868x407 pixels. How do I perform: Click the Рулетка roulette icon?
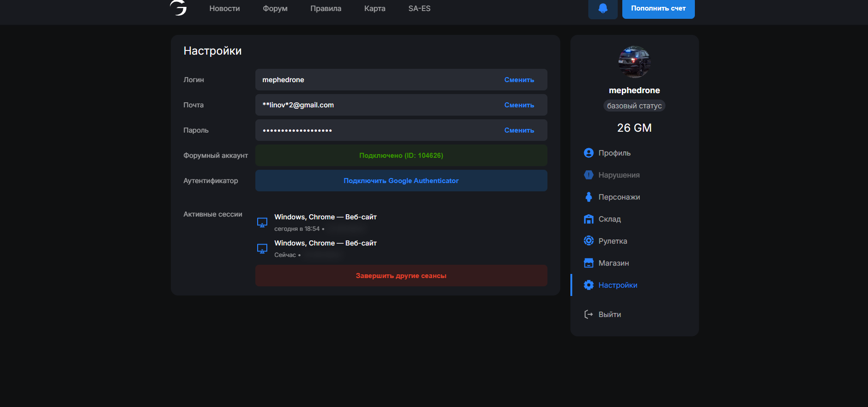pos(588,241)
